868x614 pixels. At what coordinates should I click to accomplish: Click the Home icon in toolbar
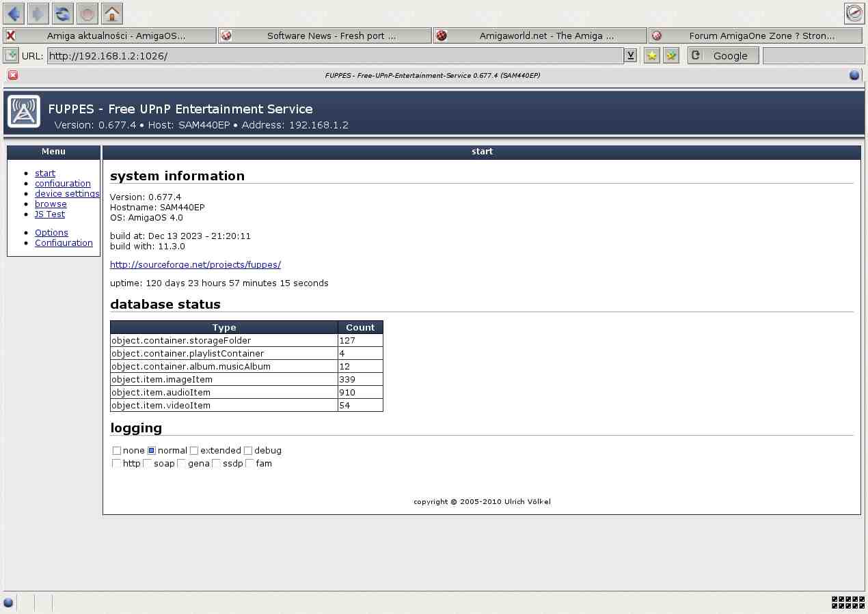pyautogui.click(x=111, y=13)
